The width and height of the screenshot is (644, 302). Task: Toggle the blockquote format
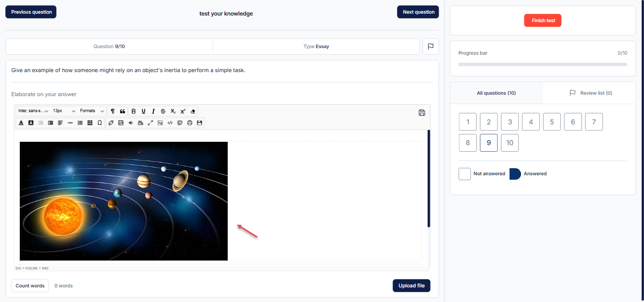coord(123,111)
